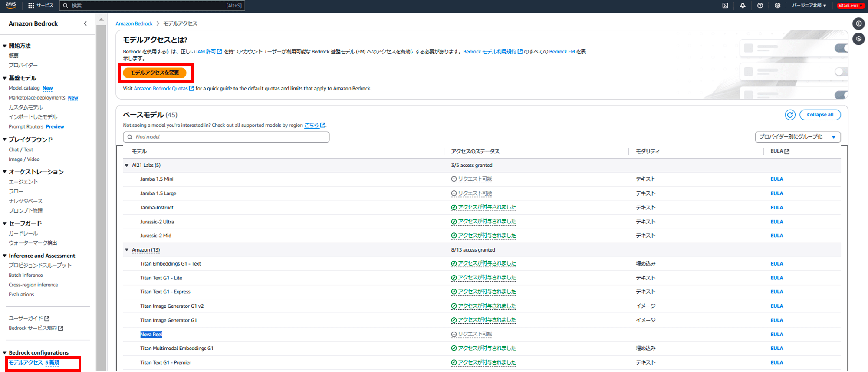Open Image / Video playground

point(24,159)
